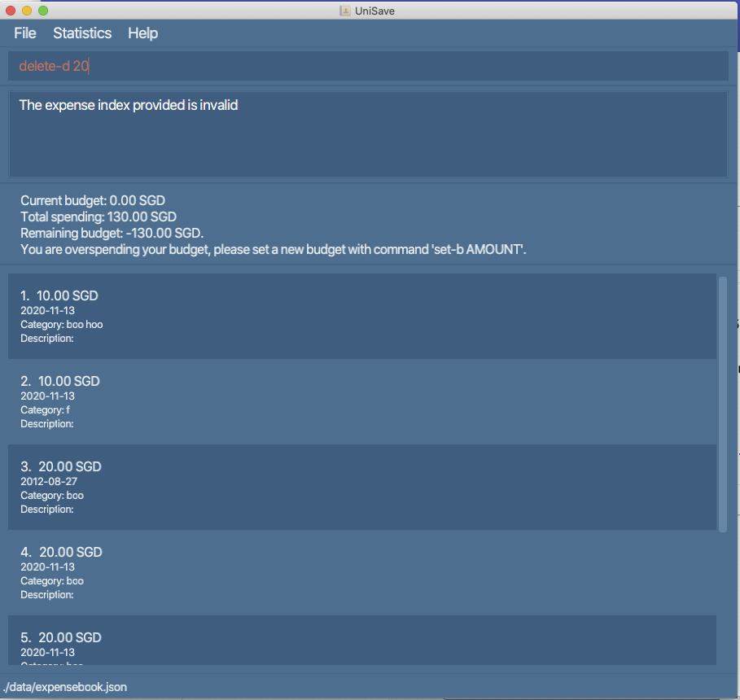This screenshot has width=740, height=700.
Task: Click the 'Total spending: 130.00 SGD' line
Action: 99,217
